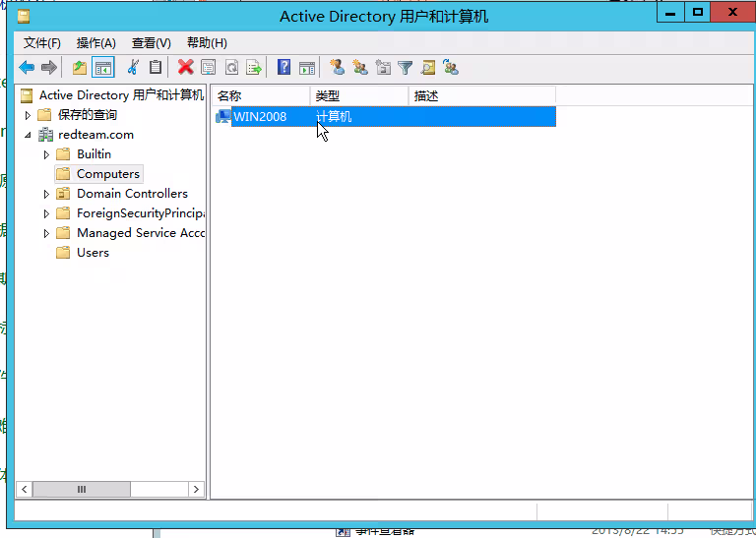Select the WIN2008 computer entry

click(x=260, y=116)
